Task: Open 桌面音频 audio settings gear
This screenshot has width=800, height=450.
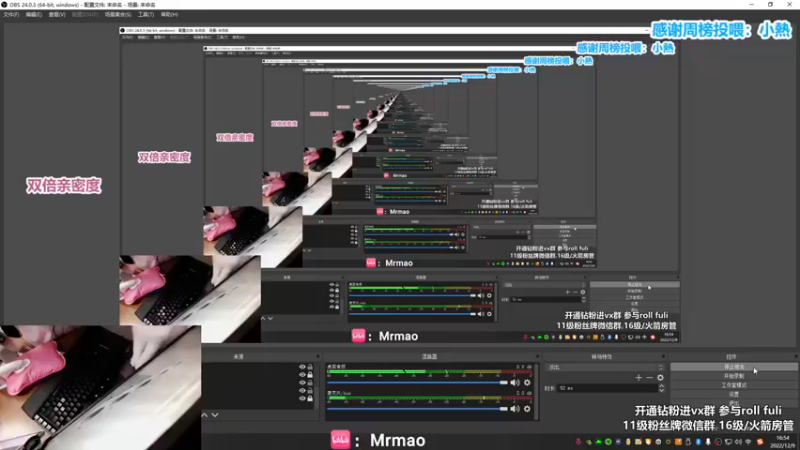Action: (527, 383)
